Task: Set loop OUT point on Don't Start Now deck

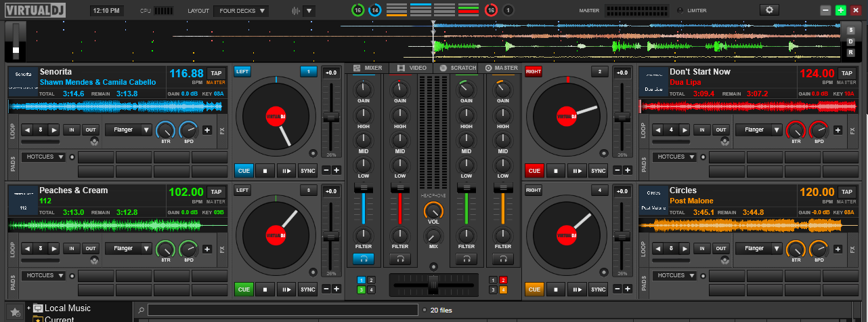Action: point(721,130)
